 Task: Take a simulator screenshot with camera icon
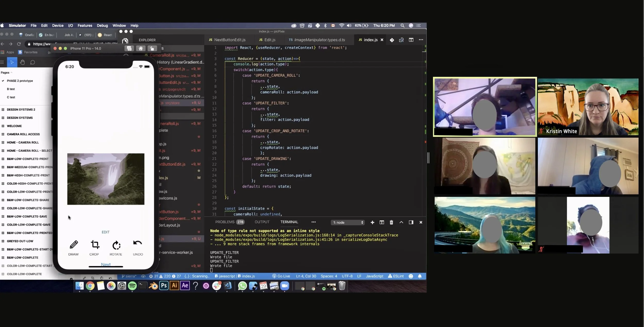pos(129,48)
